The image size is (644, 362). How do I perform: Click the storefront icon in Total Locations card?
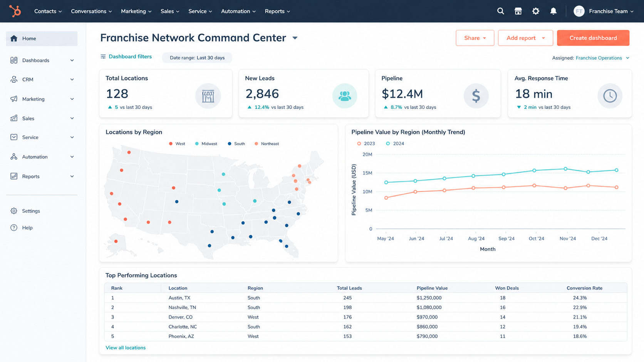[208, 96]
